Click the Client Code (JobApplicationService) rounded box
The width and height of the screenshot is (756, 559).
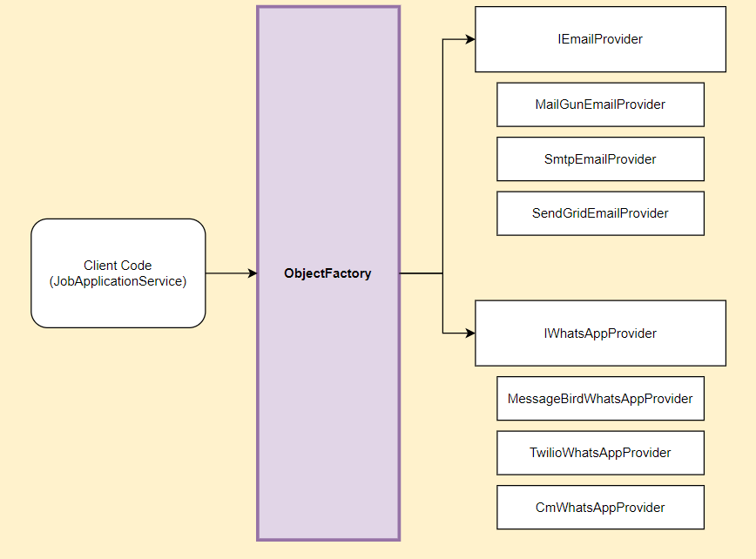click(118, 273)
